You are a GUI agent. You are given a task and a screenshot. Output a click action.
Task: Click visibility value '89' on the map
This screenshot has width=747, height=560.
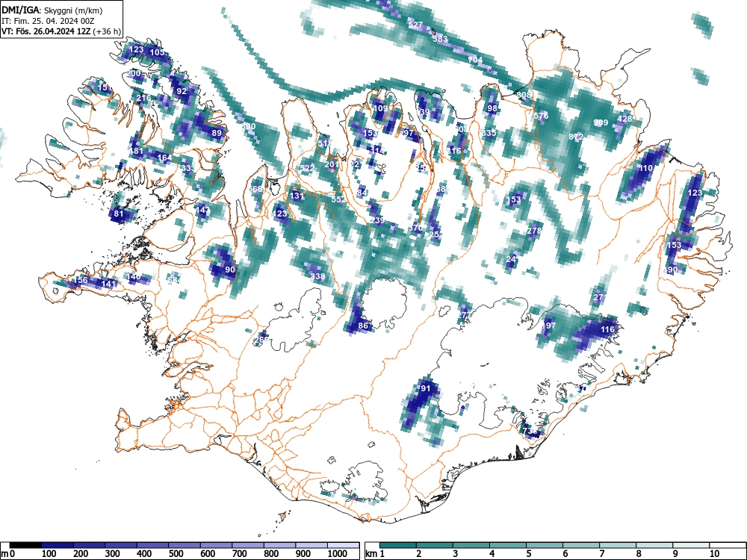217,134
